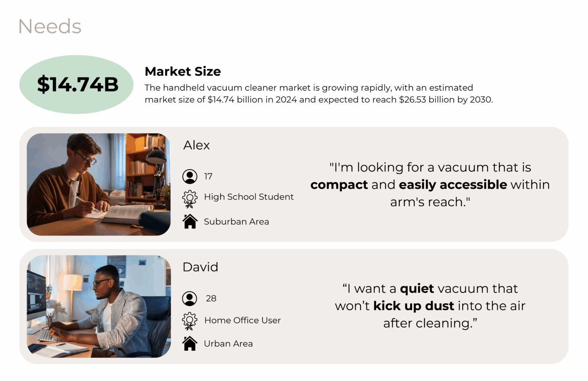Viewport: 588px width, 381px height.
Task: Click the profile icon beside Alex's age
Action: coord(189,177)
